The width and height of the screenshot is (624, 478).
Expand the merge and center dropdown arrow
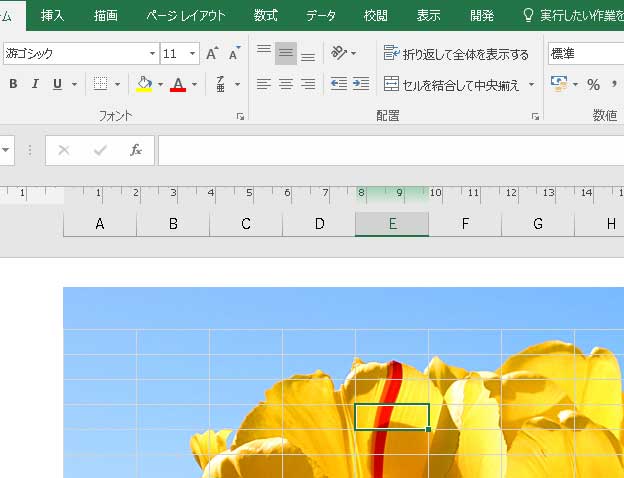[531, 85]
